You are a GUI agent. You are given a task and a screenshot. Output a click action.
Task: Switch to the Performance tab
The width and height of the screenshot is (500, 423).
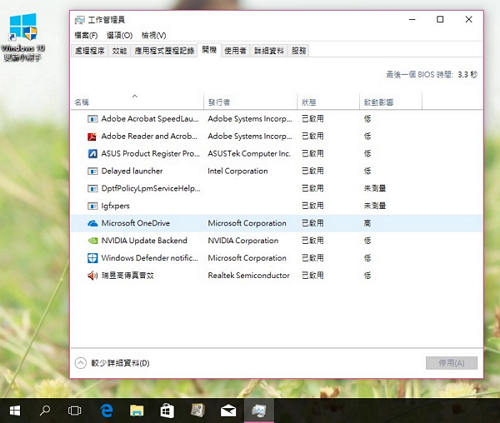(x=119, y=51)
